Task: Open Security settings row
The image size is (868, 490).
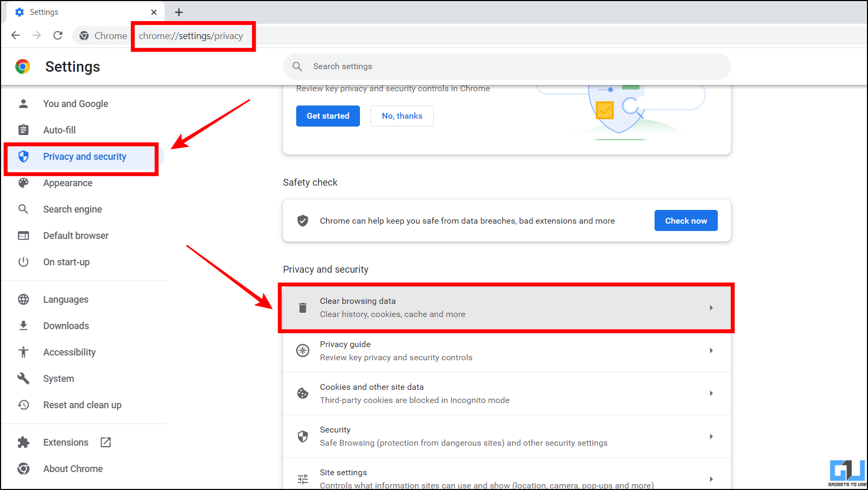Action: (x=506, y=436)
